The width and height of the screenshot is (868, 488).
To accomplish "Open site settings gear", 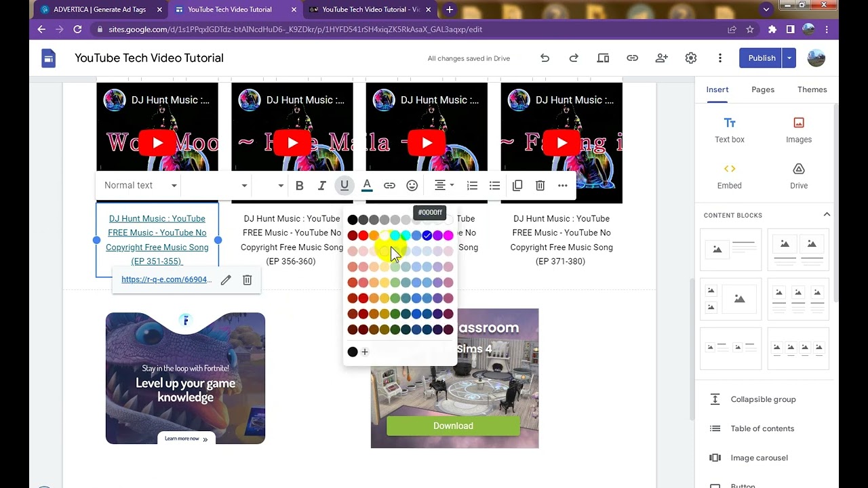I will point(691,58).
